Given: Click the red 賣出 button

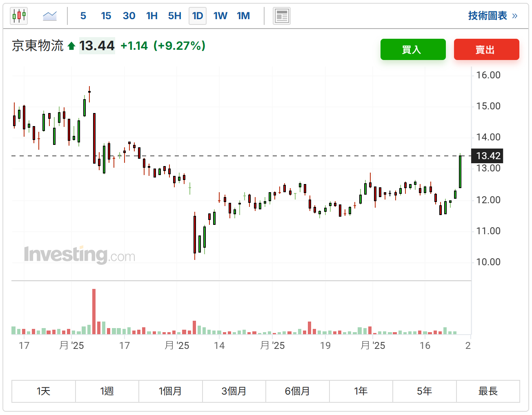Looking at the screenshot, I should [x=487, y=49].
